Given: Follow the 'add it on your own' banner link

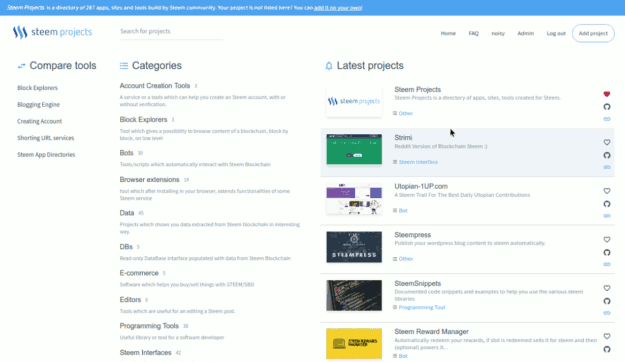Looking at the screenshot, I should [338, 8].
